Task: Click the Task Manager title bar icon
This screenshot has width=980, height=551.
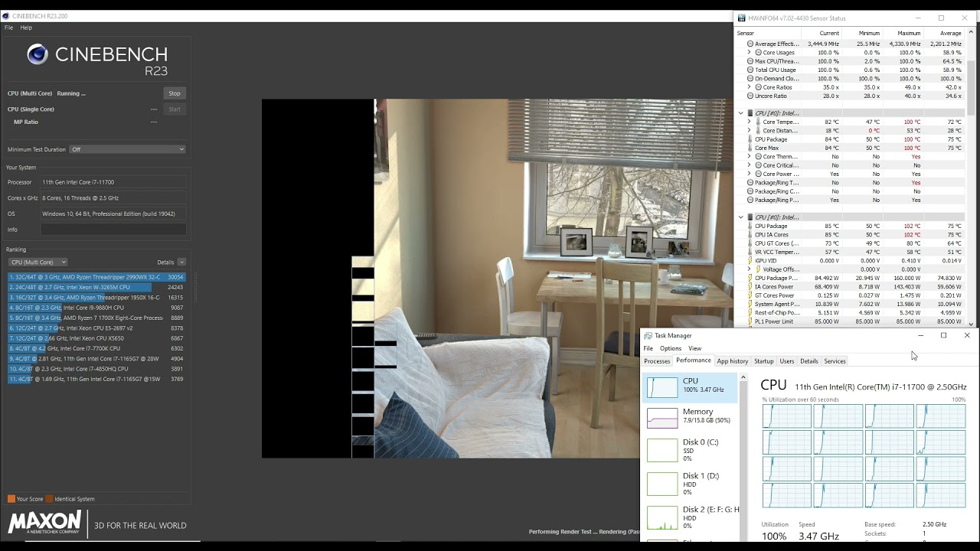Action: coord(648,335)
